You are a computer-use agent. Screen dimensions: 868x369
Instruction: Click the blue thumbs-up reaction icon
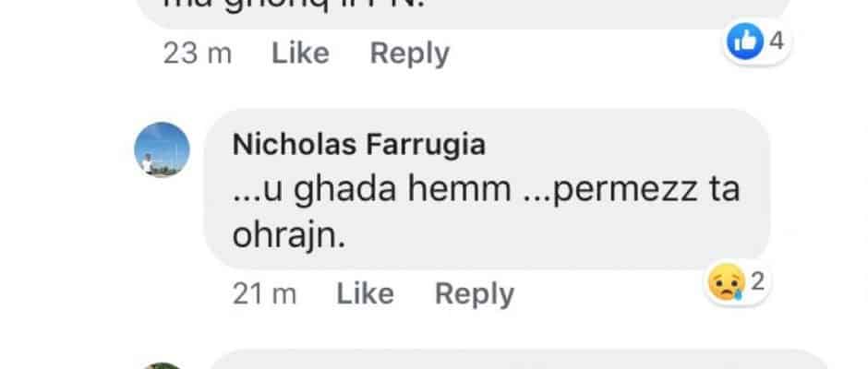[744, 42]
